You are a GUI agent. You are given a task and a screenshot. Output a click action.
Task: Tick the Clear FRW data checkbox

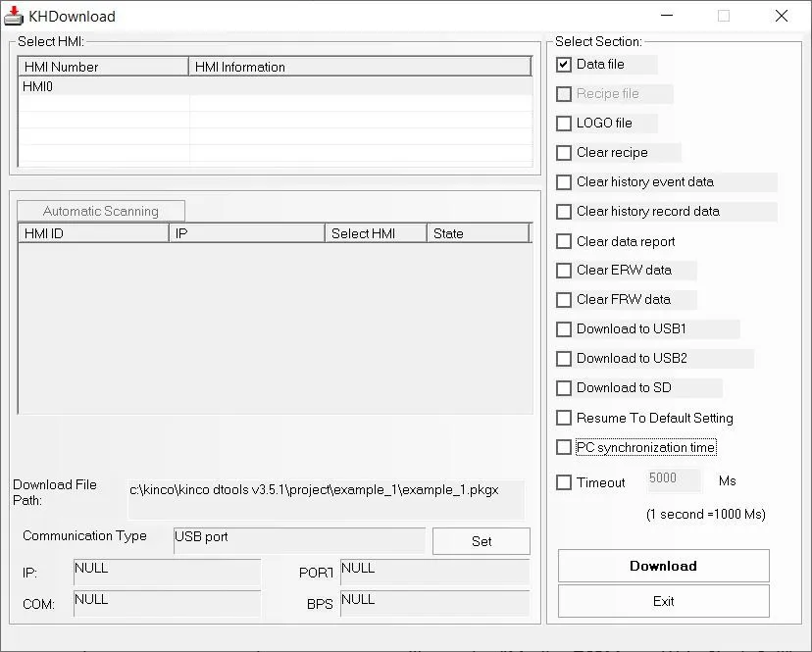(564, 300)
